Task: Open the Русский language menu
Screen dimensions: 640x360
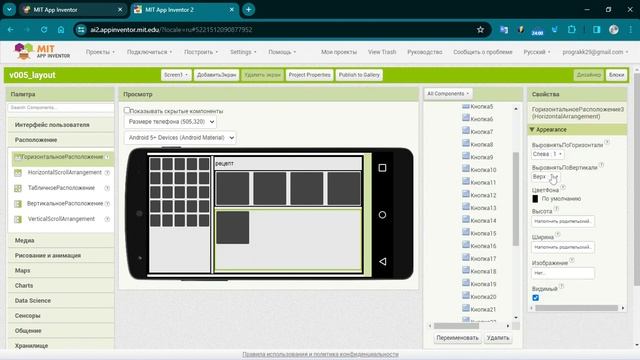Action: coord(537,52)
